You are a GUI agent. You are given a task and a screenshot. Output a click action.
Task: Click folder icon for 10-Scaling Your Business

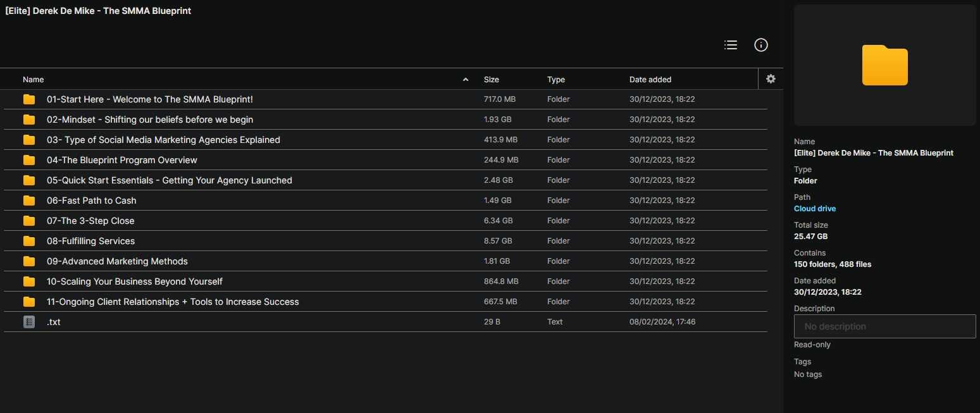(x=29, y=281)
